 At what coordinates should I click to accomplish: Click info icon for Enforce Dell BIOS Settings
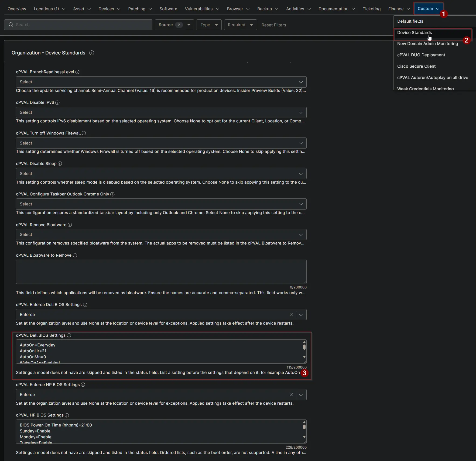click(x=85, y=305)
